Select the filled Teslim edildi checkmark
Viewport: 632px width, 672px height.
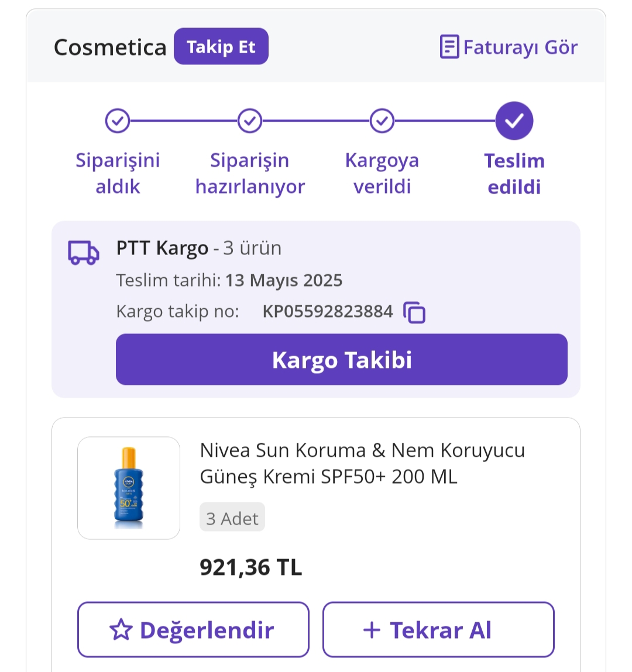click(514, 121)
